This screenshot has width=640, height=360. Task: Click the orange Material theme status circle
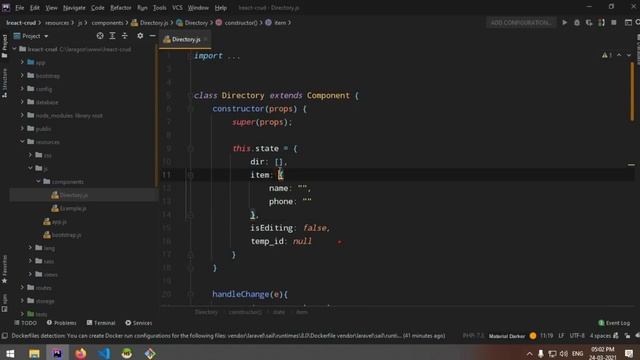(x=533, y=336)
